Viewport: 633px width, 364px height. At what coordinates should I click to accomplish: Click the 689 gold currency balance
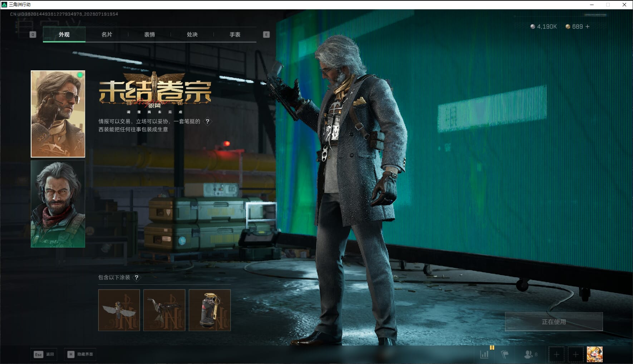(x=574, y=26)
